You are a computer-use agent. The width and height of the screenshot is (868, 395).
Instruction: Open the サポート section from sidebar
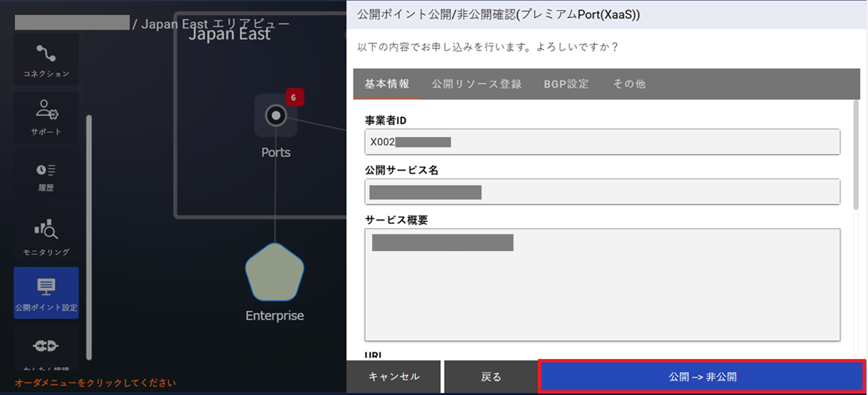point(45,117)
